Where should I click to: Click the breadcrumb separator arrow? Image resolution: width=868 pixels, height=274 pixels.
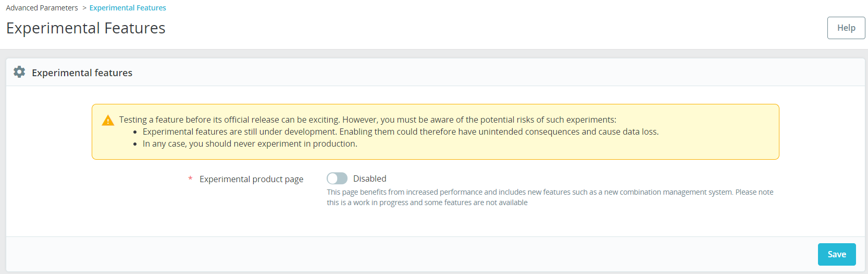pyautogui.click(x=84, y=8)
